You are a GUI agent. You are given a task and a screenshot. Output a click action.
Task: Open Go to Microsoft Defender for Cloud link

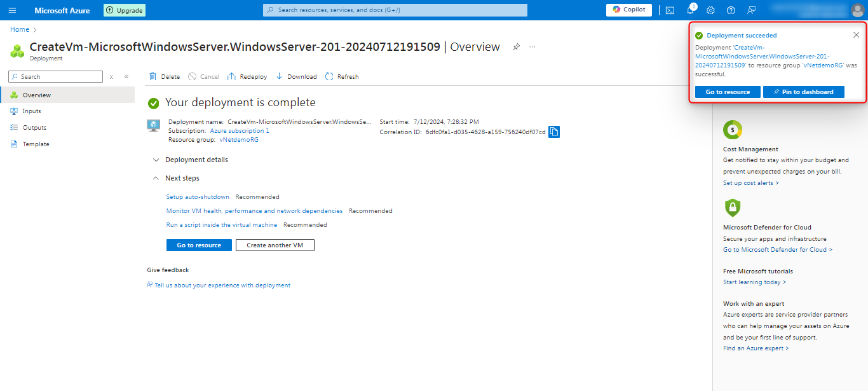[x=778, y=250]
